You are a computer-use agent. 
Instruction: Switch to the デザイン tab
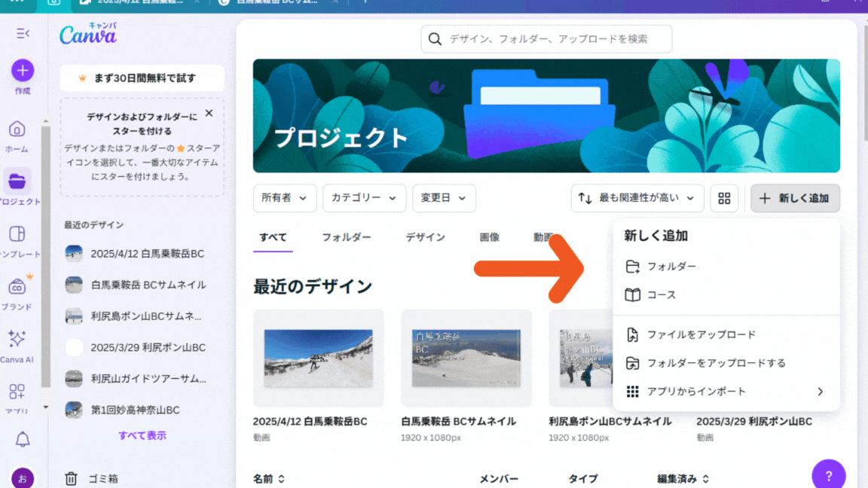pyautogui.click(x=425, y=237)
